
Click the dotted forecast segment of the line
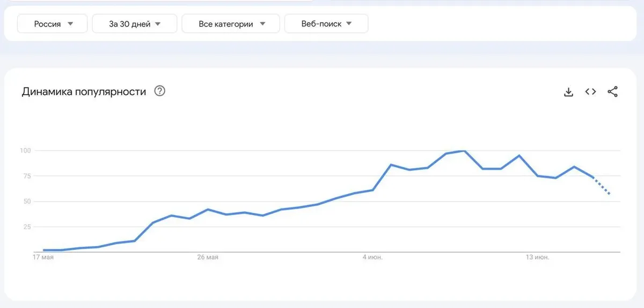[x=602, y=185]
